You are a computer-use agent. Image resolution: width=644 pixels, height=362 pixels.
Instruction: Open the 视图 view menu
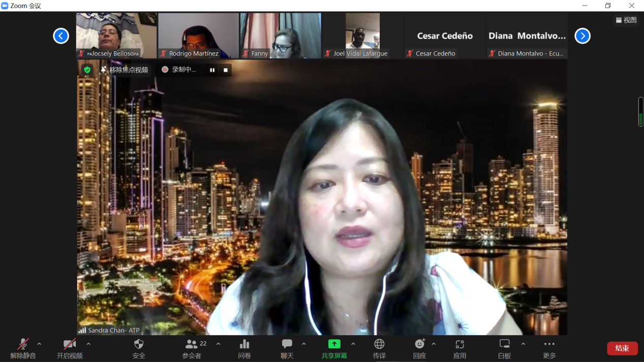click(x=626, y=20)
